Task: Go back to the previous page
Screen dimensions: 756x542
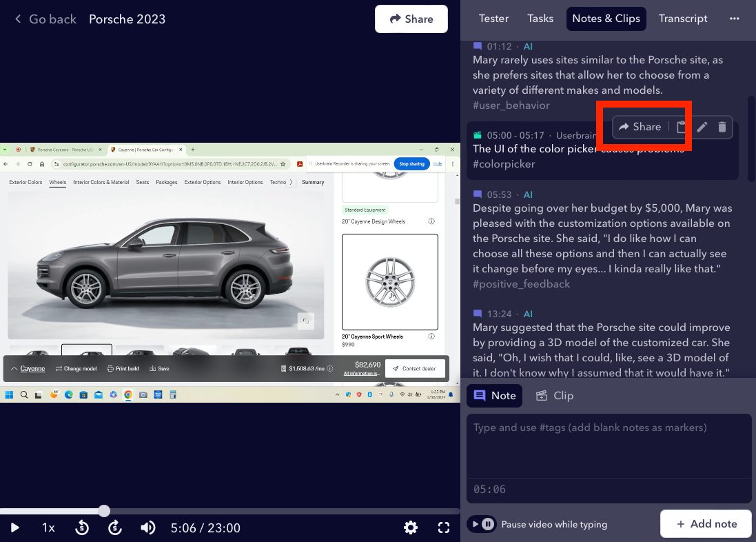Action: coord(45,19)
